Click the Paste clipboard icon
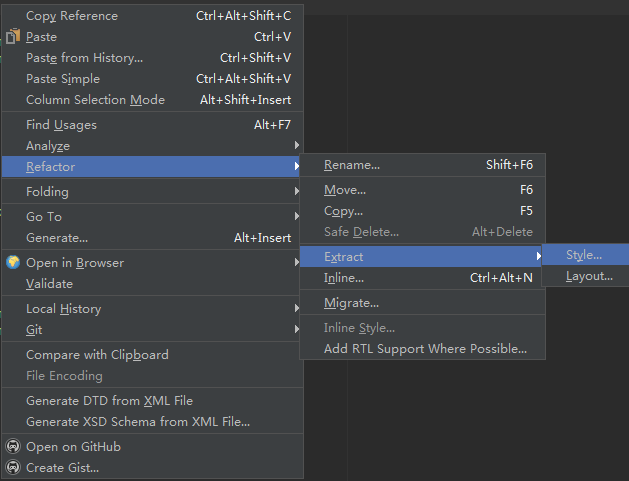The image size is (629, 481). point(13,37)
